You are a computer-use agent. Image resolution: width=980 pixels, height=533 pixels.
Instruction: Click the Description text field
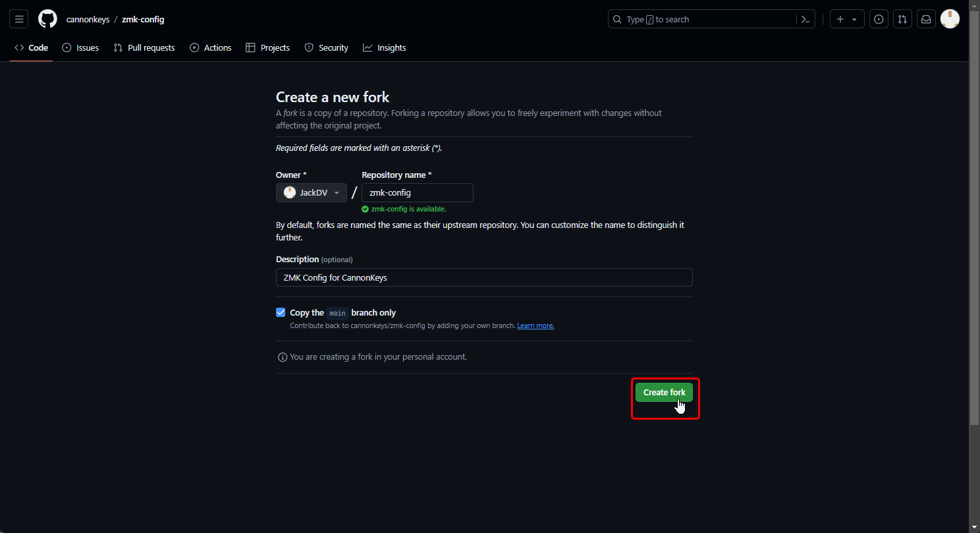point(483,277)
